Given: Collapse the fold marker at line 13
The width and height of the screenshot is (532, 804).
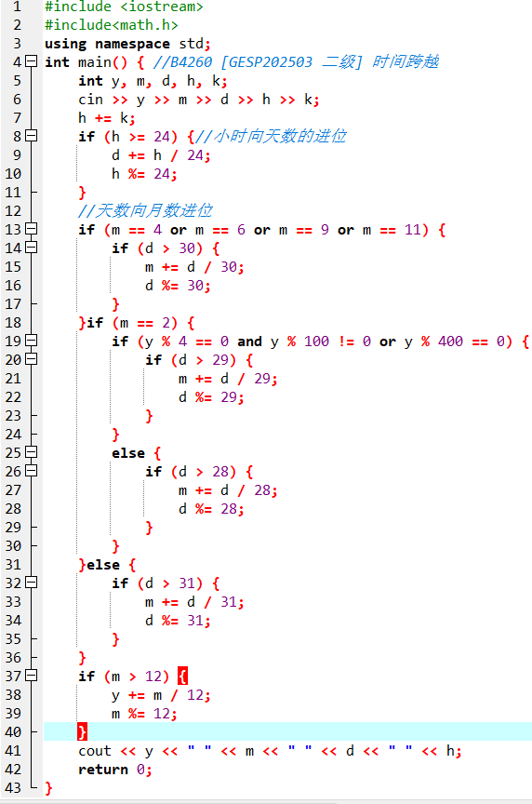Looking at the screenshot, I should [32, 229].
